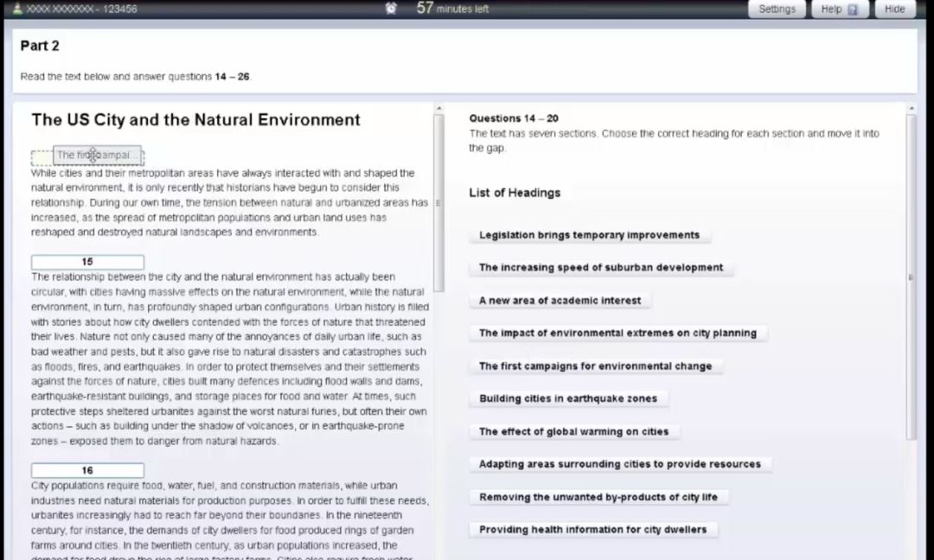Click the questions panel scrollbar thumb
Image resolution: width=934 pixels, height=560 pixels.
click(x=911, y=277)
